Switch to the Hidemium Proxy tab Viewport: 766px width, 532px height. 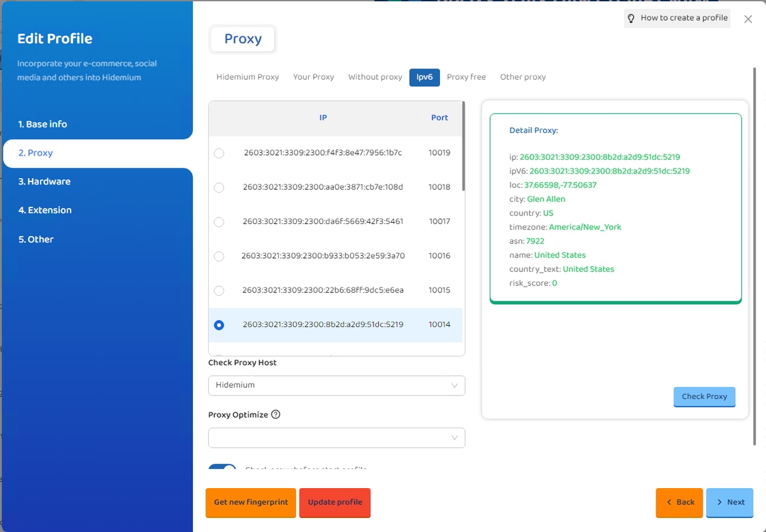(x=248, y=77)
